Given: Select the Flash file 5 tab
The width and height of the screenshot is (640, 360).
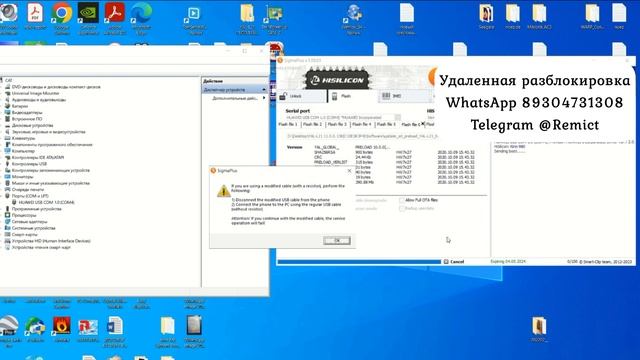Looking at the screenshot, I should coord(386,124).
